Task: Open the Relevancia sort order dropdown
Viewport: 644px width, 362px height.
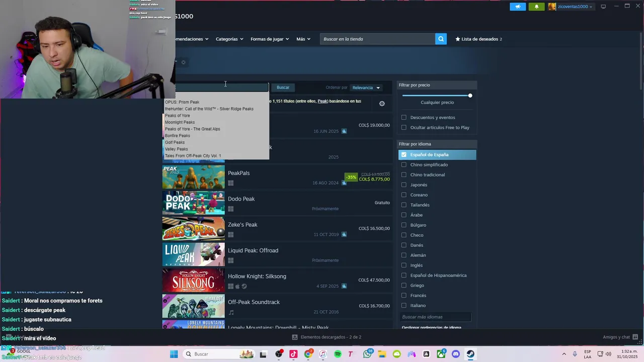Action: point(366,87)
